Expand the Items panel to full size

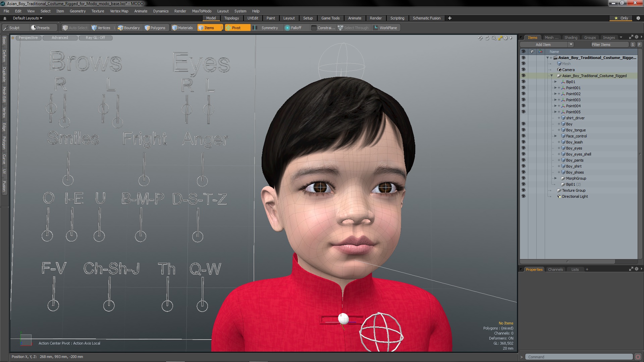631,37
